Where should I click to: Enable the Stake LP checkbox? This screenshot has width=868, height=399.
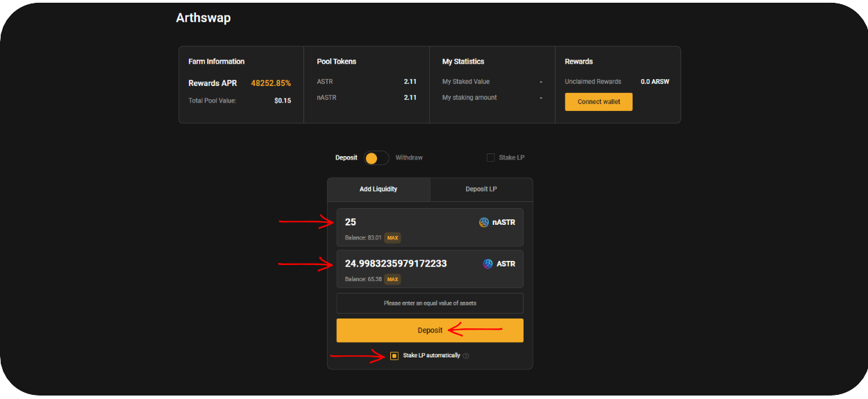click(x=491, y=158)
